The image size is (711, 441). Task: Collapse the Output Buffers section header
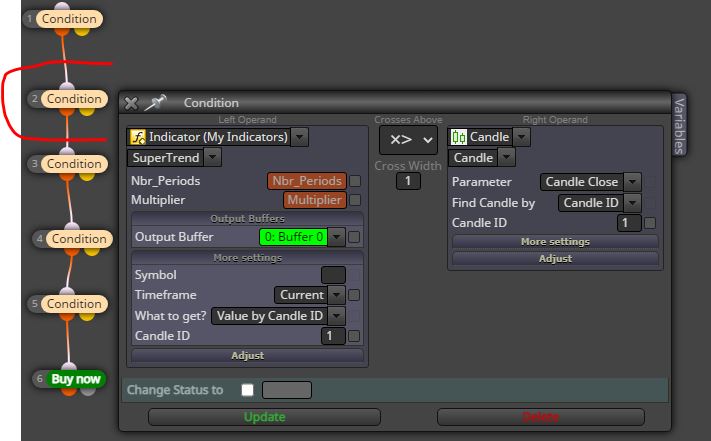click(248, 219)
